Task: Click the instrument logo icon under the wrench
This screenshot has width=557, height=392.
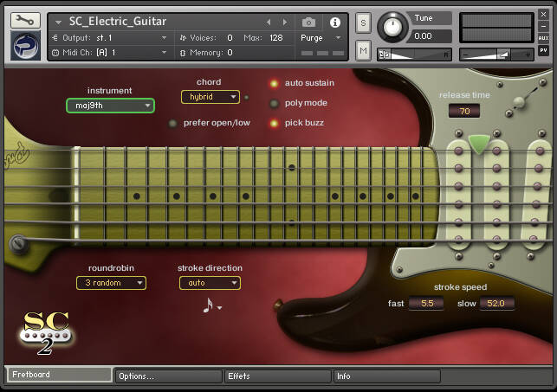Action: pyautogui.click(x=25, y=46)
